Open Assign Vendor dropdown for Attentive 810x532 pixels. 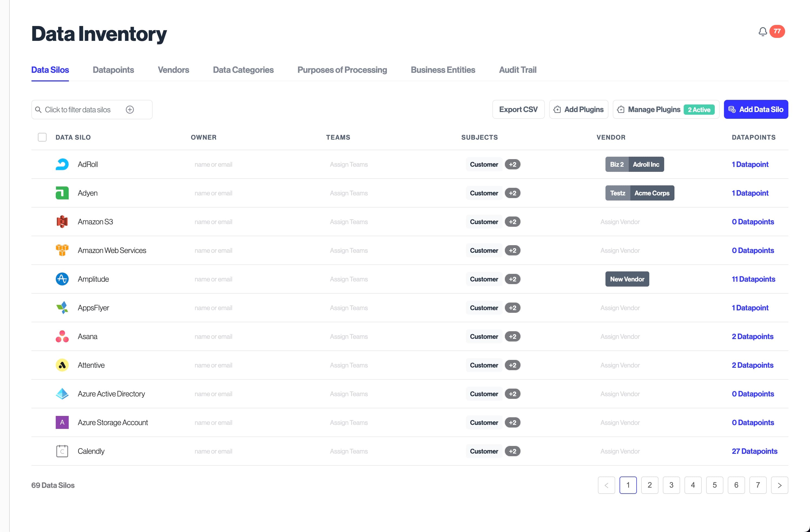point(620,365)
